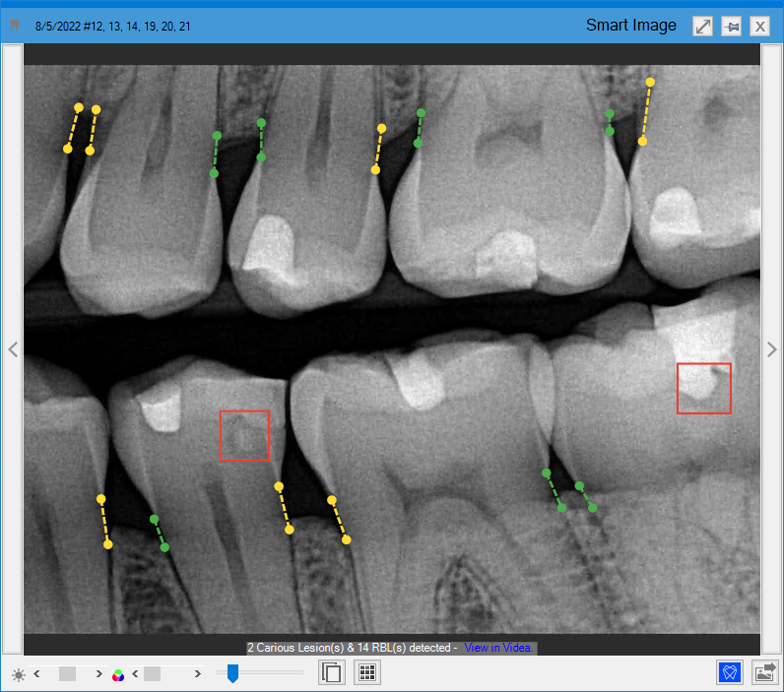This screenshot has width=784, height=692.
Task: Increase brightness with the right arrow
Action: [98, 673]
